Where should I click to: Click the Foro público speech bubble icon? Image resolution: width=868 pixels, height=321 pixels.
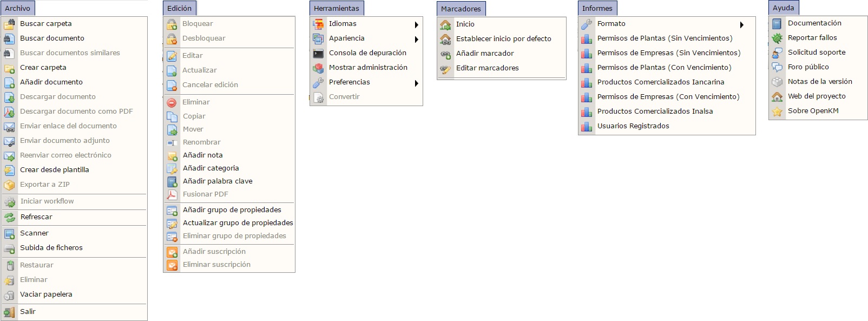(x=777, y=67)
